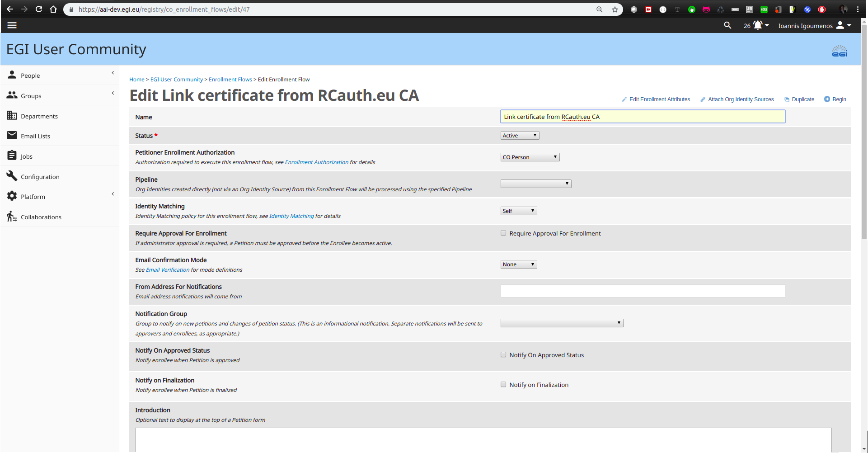Viewport: 868px width, 453px height.
Task: Toggle Notify On Approved Status checkbox
Action: tap(503, 355)
